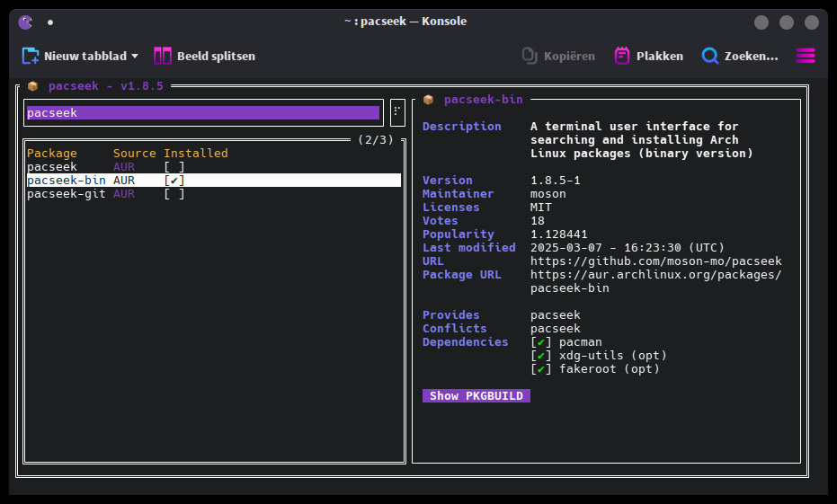This screenshot has height=504, width=837.
Task: Click the pacman dependency checkmark
Action: (540, 342)
